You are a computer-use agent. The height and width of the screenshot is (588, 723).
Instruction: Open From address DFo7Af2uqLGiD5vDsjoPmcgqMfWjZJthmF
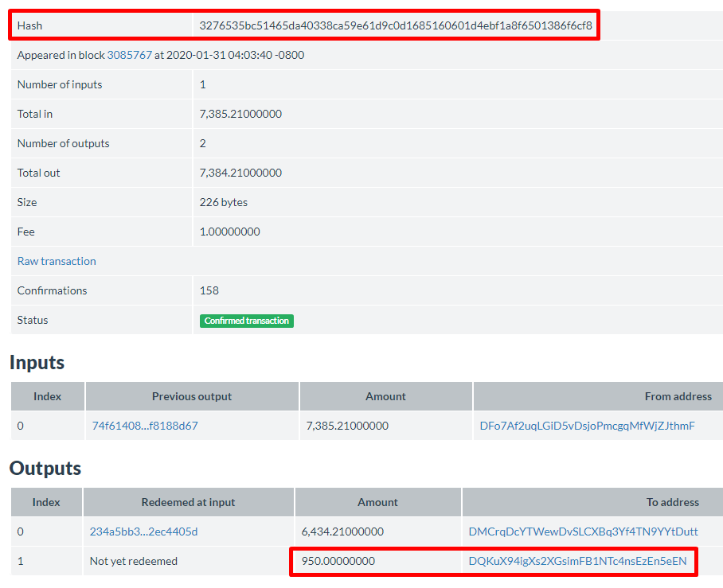pos(587,426)
